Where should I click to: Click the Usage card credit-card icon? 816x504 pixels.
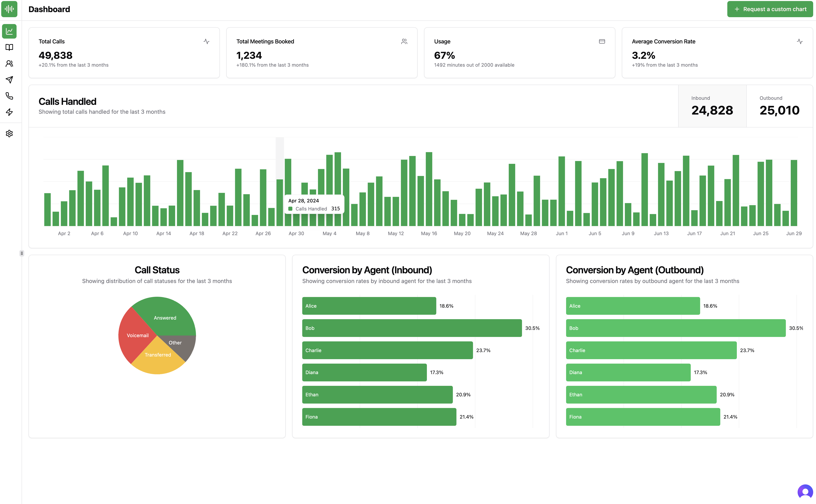click(x=602, y=41)
